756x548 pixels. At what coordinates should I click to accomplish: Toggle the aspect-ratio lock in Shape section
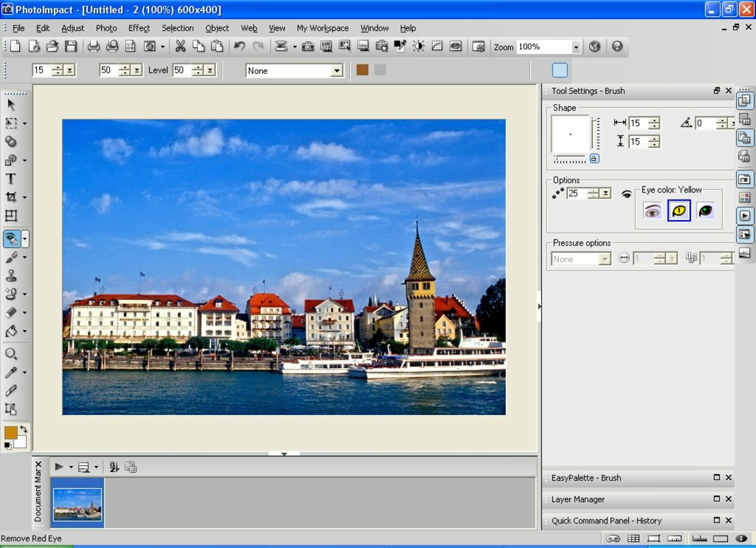click(x=594, y=158)
